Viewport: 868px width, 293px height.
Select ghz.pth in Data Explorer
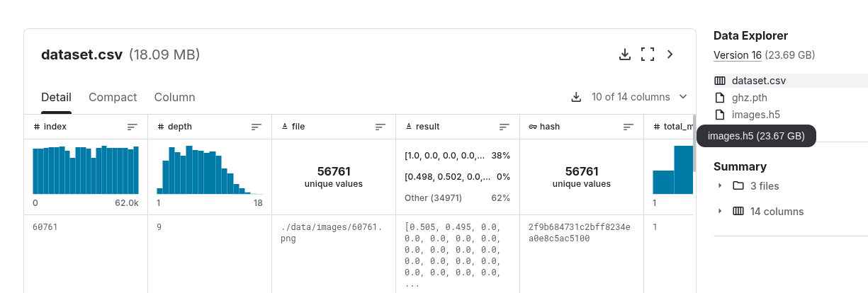750,98
